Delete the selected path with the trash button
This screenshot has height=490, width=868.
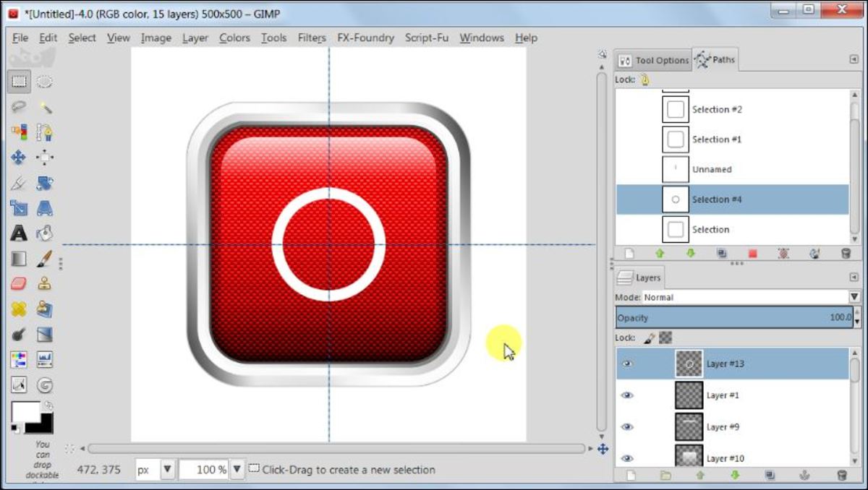tap(845, 253)
